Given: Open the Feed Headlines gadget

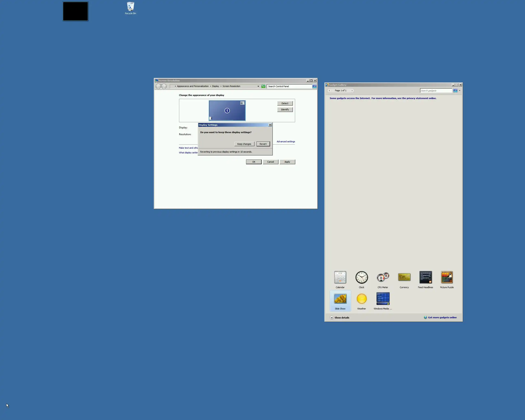Looking at the screenshot, I should (x=425, y=277).
